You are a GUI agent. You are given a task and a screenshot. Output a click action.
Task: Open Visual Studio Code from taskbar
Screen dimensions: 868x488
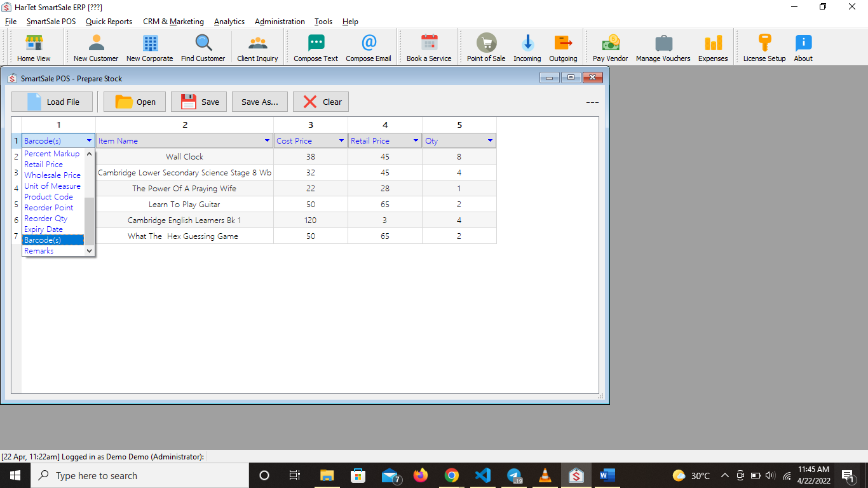pos(483,475)
